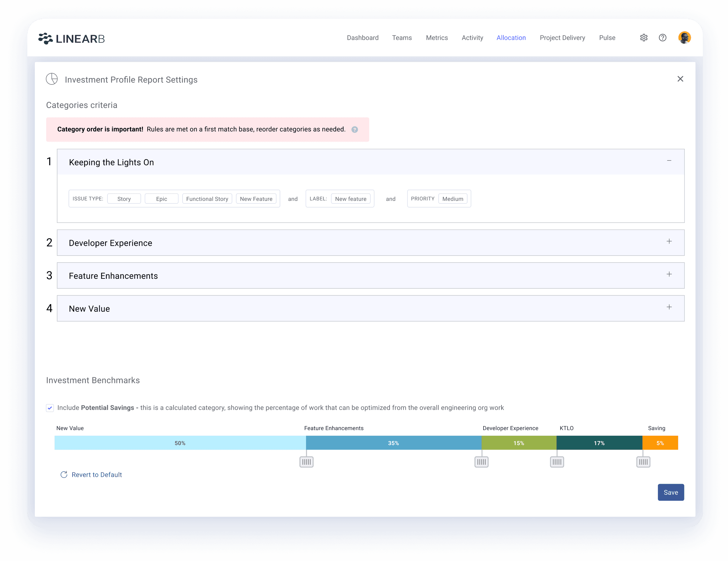Image resolution: width=728 pixels, height=561 pixels.
Task: Click the Help question mark icon
Action: tap(663, 38)
